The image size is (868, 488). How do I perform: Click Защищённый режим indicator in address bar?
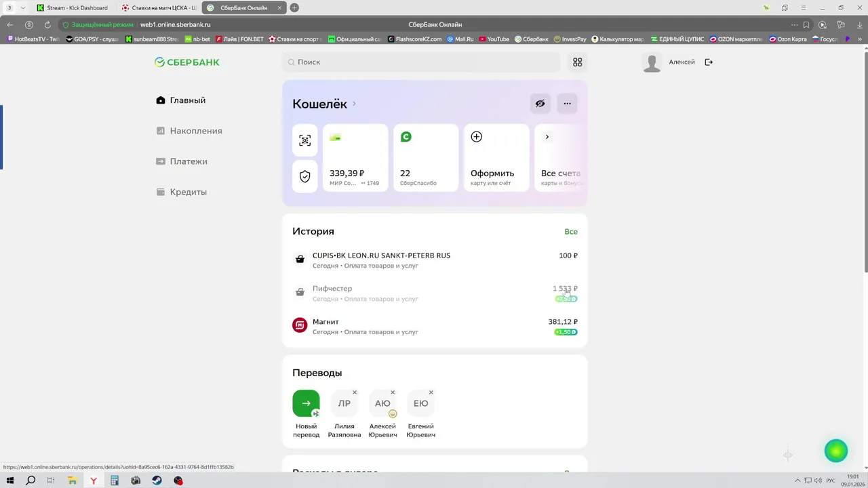[98, 25]
